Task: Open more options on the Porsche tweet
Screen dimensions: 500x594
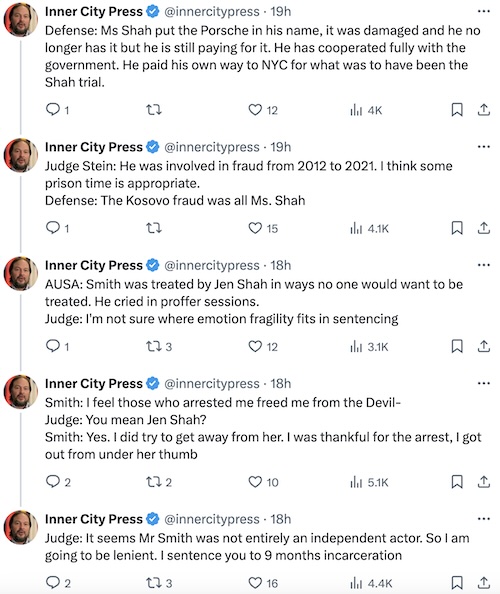Action: [484, 11]
